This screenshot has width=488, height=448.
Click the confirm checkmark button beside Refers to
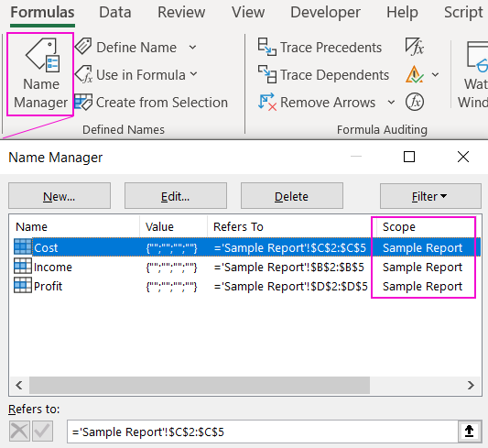(42, 432)
